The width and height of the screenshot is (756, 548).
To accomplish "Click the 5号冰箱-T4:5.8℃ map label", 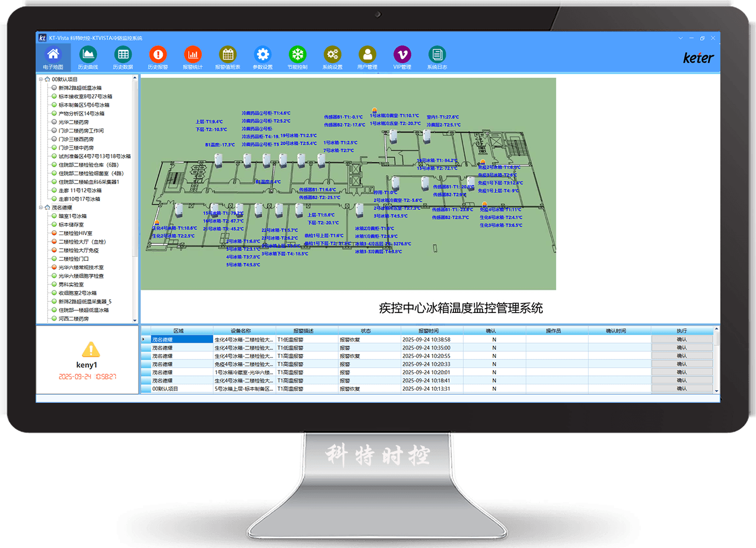I will tap(243, 265).
